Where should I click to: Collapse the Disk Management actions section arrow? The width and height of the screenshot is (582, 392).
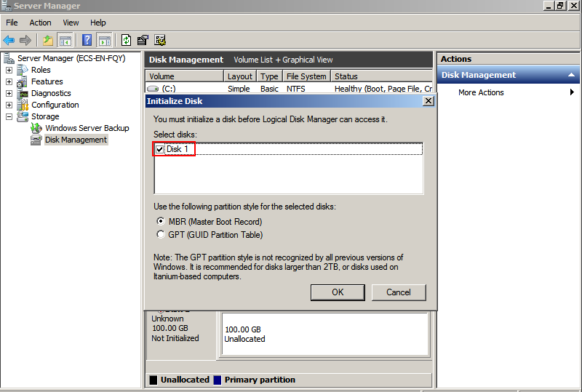point(571,75)
